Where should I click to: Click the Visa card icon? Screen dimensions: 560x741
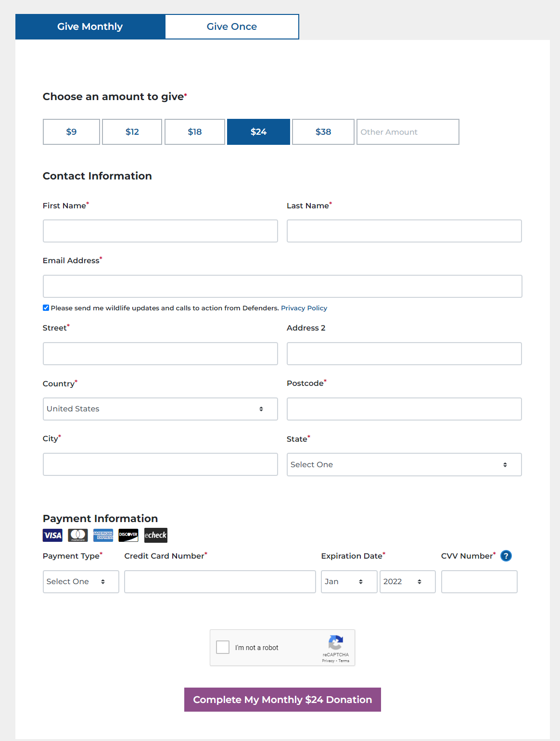pos(53,535)
